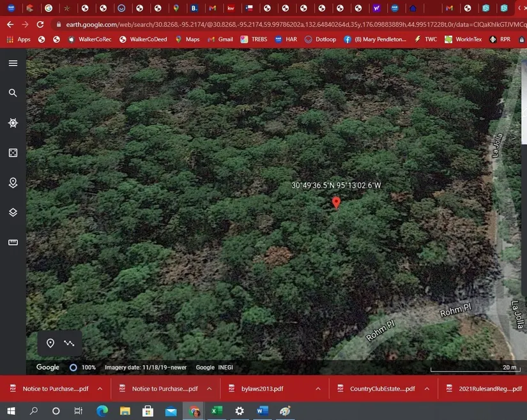The height and width of the screenshot is (420, 527).
Task: Click the Search magnifier in the sidebar
Action: [x=13, y=93]
